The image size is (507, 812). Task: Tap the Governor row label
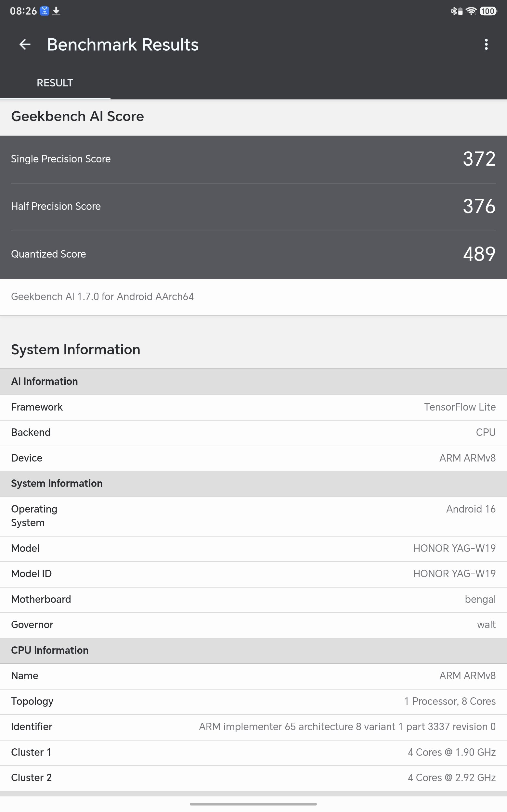[x=32, y=625]
